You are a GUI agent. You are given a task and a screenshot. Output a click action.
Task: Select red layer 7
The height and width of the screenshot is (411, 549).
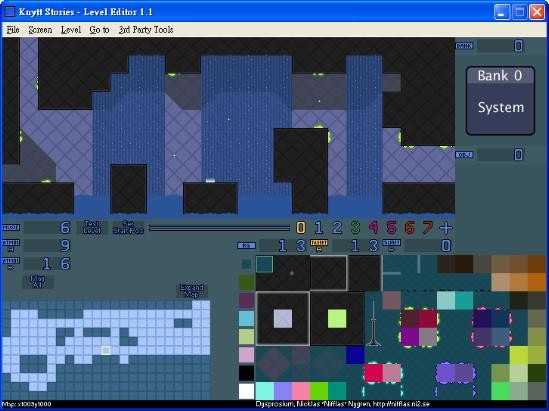click(x=428, y=228)
